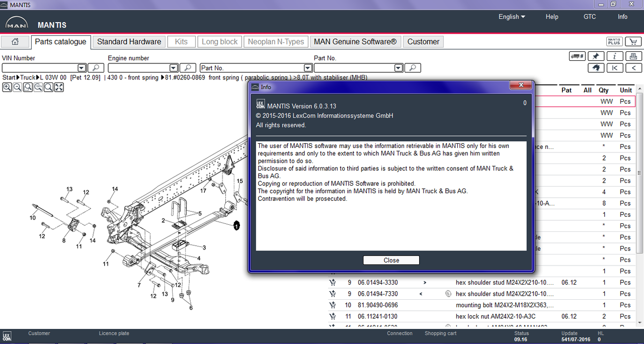The height and width of the screenshot is (344, 644).
Task: Click the Part No. entry field
Action: (354, 68)
